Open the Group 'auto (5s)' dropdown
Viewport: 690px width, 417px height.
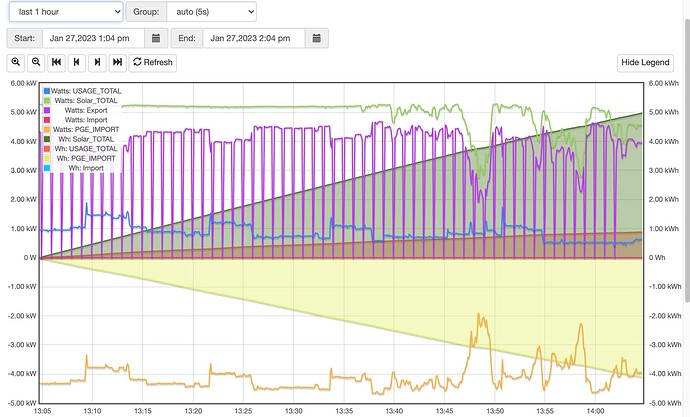(x=212, y=12)
